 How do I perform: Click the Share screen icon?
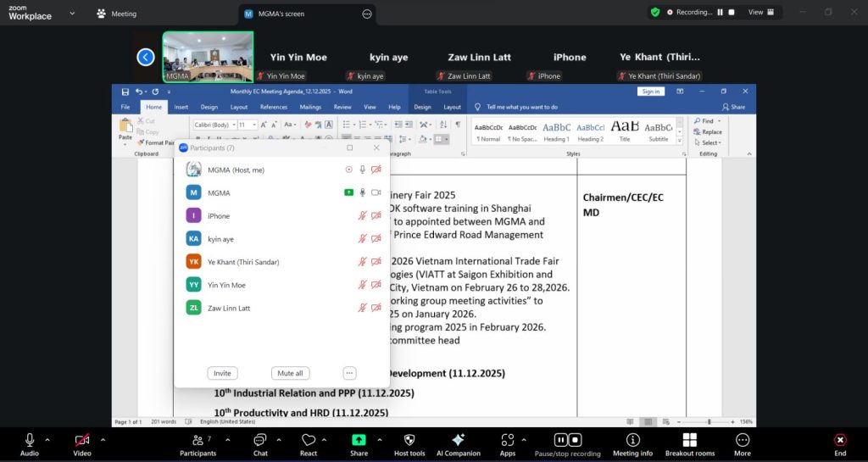click(x=359, y=440)
